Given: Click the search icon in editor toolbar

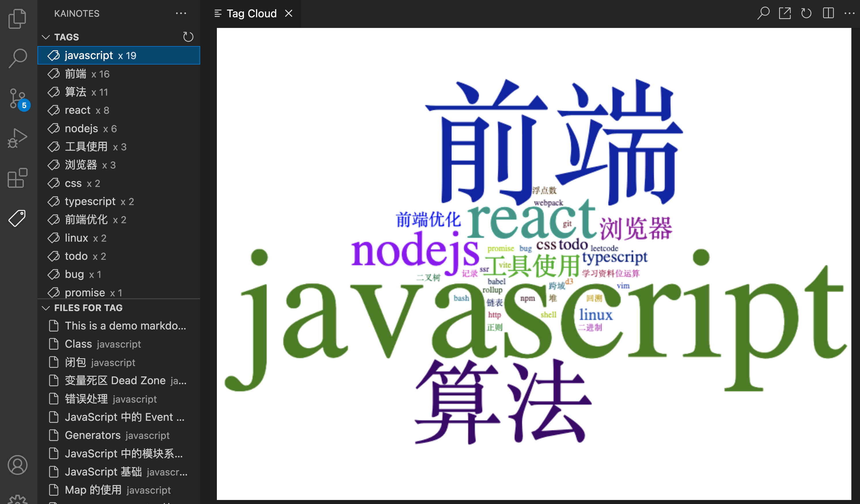Looking at the screenshot, I should [763, 14].
